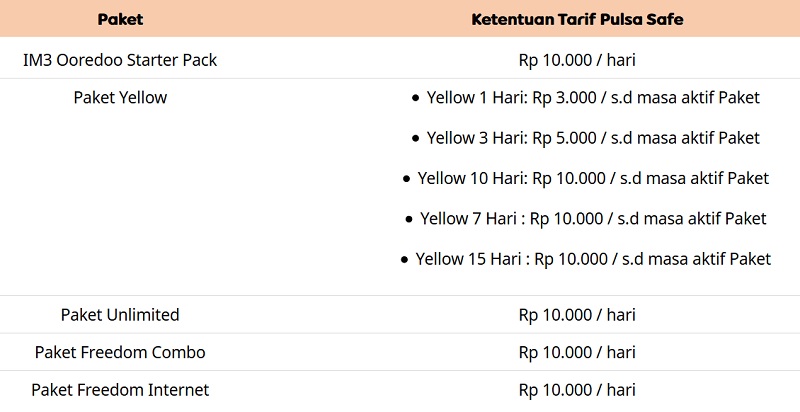The image size is (800, 412).
Task: Click the "Paket Freedom Internet" cell
Action: (x=120, y=390)
